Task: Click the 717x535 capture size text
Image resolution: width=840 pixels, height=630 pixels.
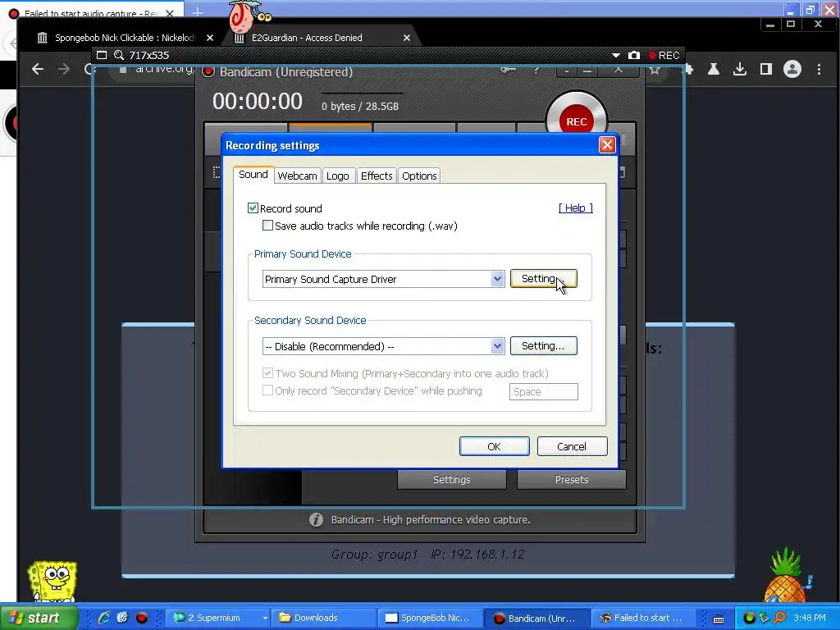Action: coord(149,55)
